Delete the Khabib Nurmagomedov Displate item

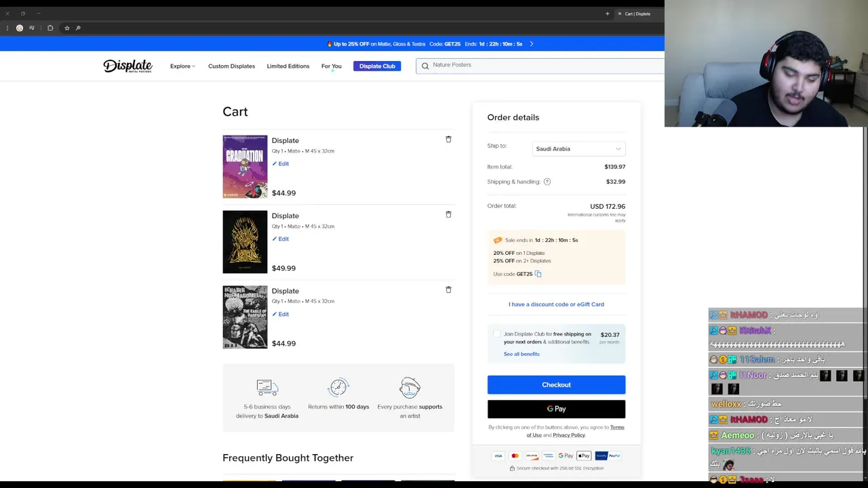click(x=448, y=289)
